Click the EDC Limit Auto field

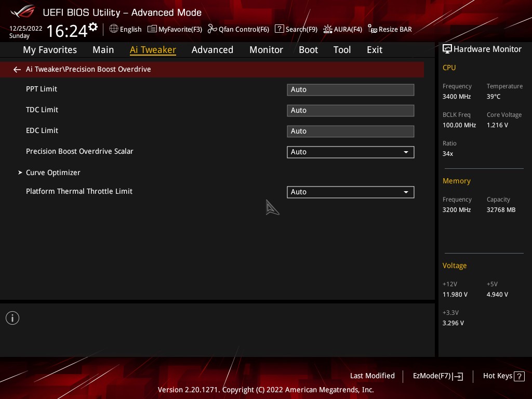[351, 131]
